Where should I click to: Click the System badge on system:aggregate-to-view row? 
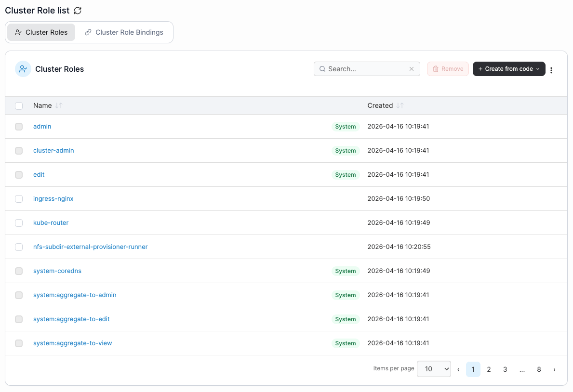coord(346,343)
